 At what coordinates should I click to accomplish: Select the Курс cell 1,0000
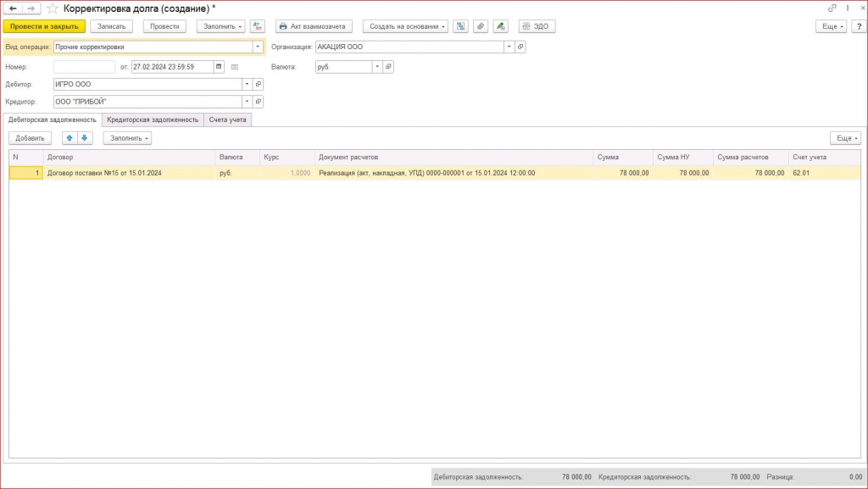[x=287, y=173]
